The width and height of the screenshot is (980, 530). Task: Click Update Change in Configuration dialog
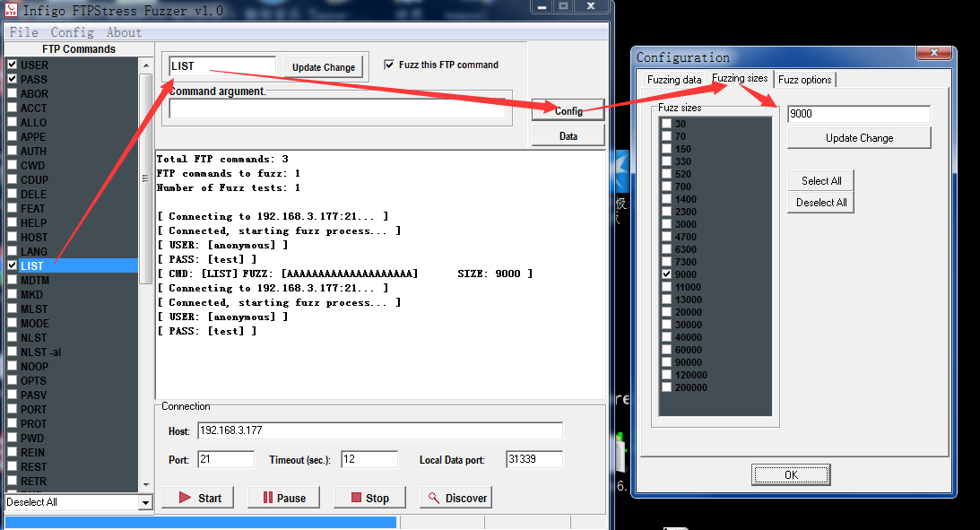(859, 137)
